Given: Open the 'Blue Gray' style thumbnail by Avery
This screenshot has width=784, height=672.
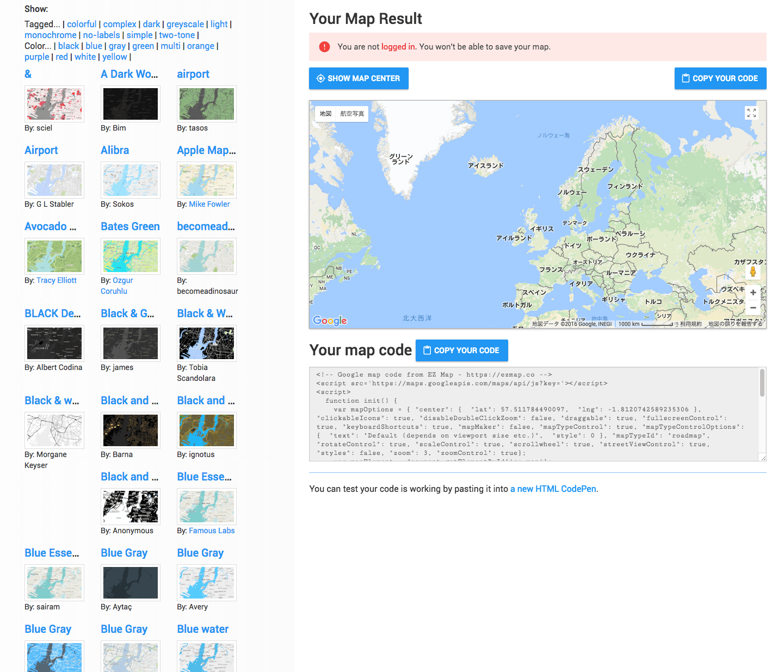Looking at the screenshot, I should [206, 583].
